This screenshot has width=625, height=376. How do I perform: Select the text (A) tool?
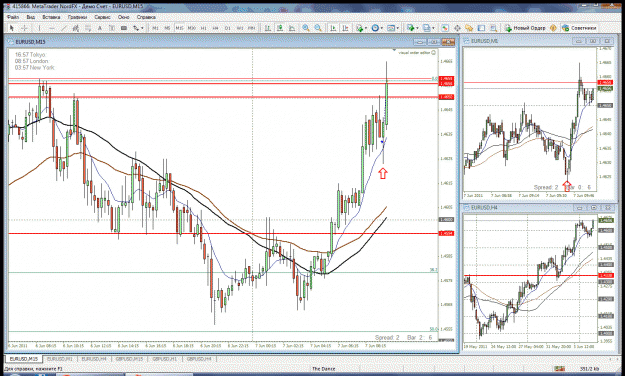pyautogui.click(x=100, y=28)
